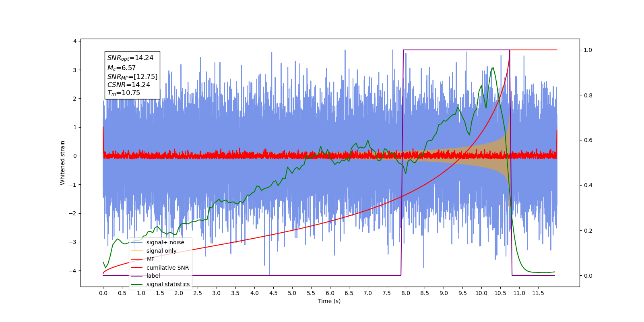
Task: Click the time-axis tick label 10.0
Action: (x=481, y=293)
